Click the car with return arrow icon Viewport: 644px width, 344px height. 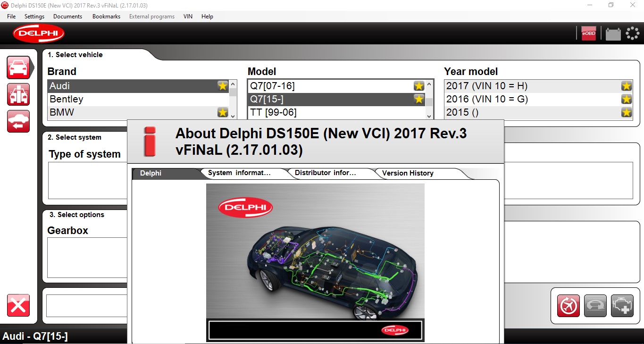[18, 121]
